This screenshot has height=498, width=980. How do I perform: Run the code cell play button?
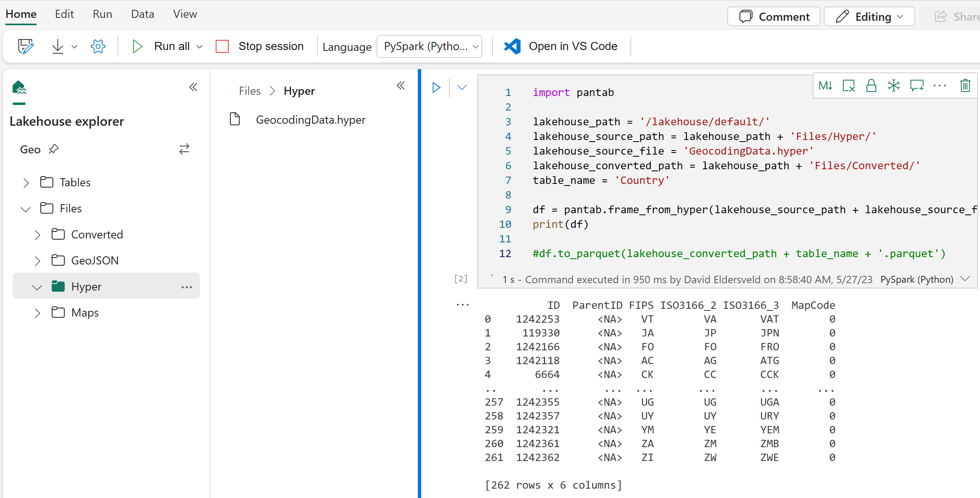click(x=436, y=87)
